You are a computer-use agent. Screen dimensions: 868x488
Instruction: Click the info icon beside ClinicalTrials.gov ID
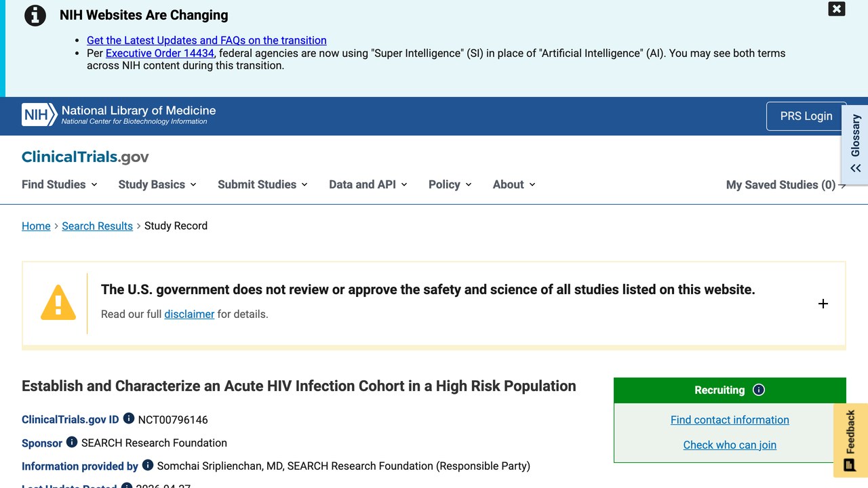[128, 419]
